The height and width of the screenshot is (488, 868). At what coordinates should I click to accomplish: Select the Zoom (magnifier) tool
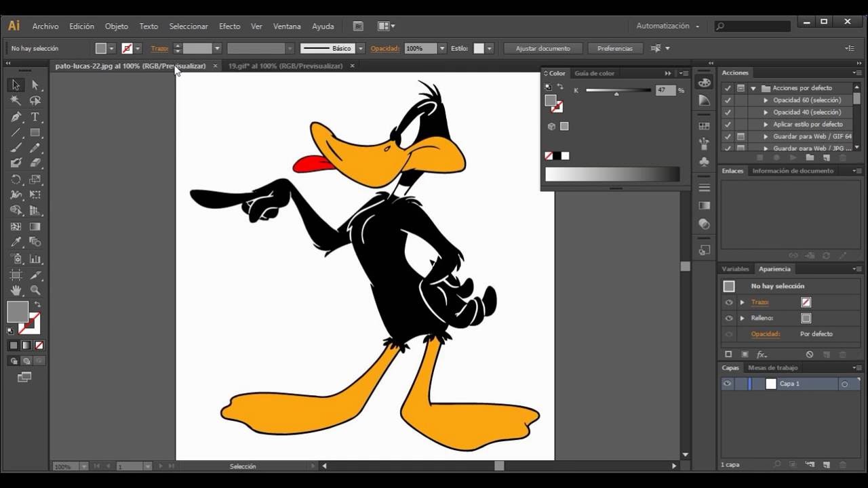coord(35,290)
